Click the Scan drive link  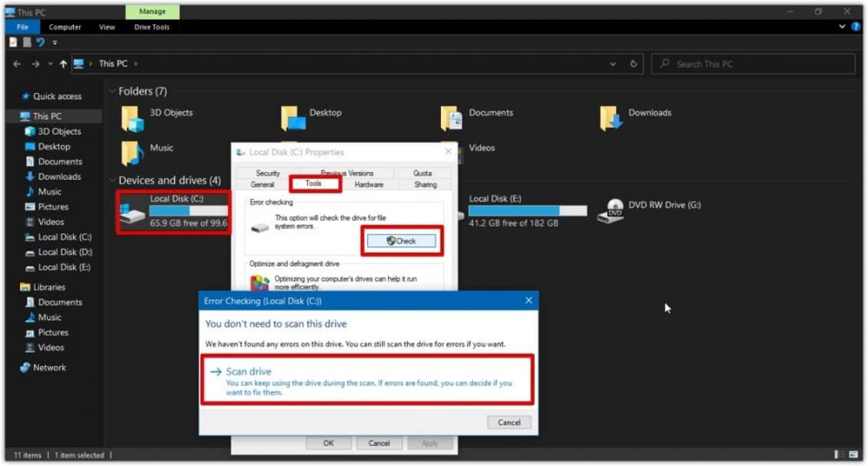pos(248,371)
